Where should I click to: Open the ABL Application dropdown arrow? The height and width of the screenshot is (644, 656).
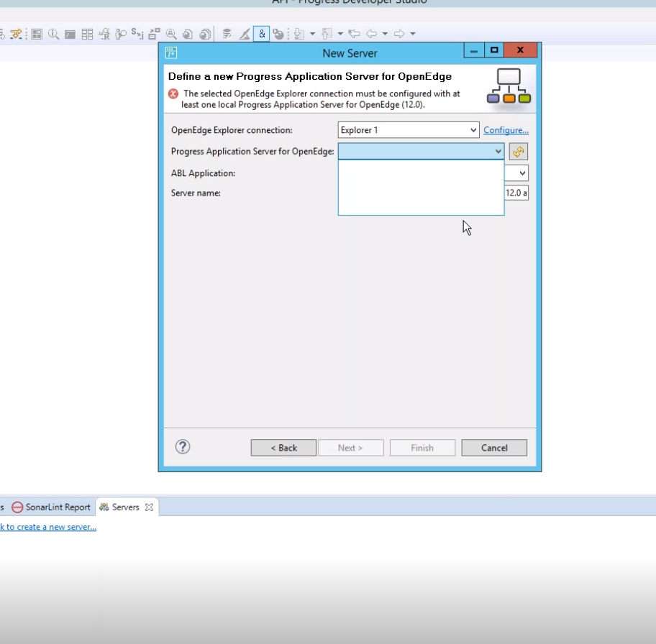click(522, 173)
